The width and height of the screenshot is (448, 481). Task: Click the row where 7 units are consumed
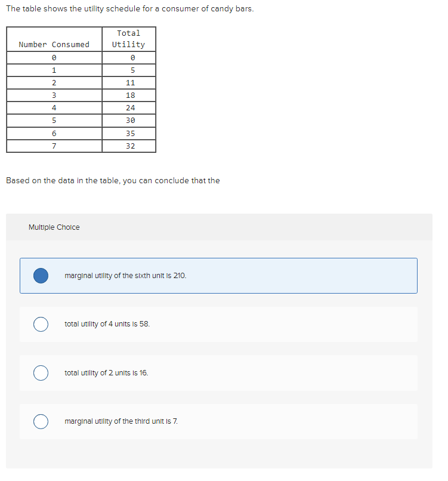(54, 146)
